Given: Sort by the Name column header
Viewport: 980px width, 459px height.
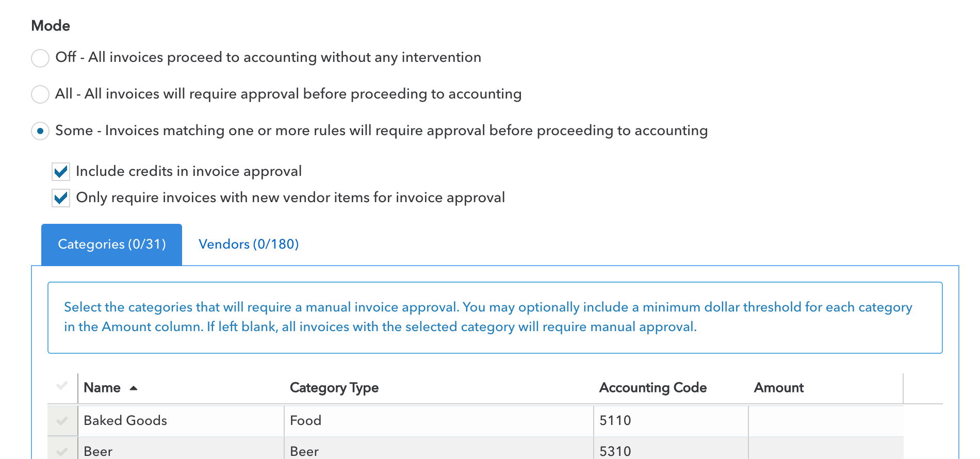Looking at the screenshot, I should [102, 388].
